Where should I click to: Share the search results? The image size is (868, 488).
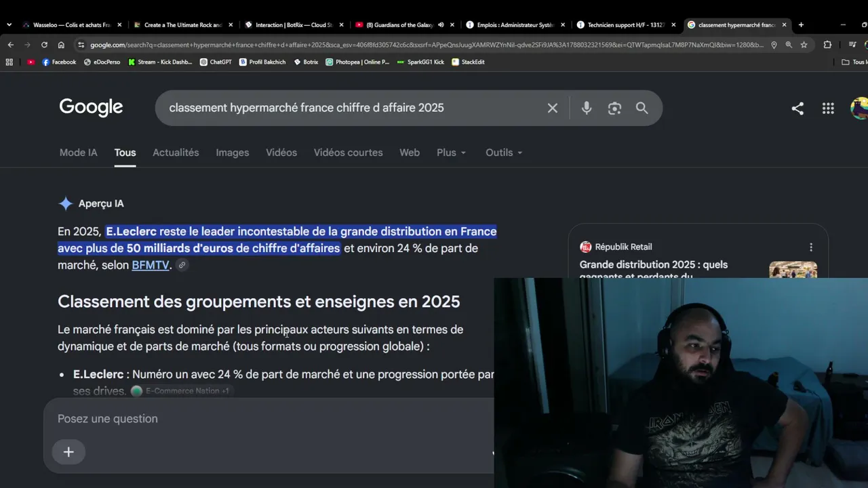coord(797,108)
